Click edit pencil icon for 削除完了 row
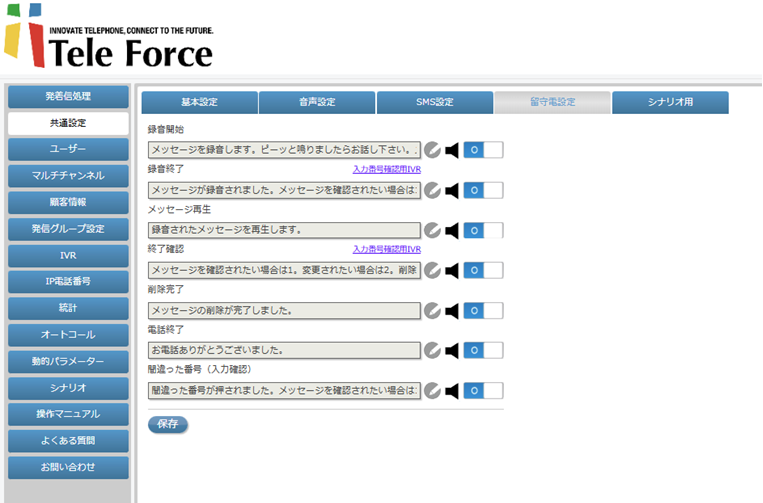Screen dimensions: 763x503 [432, 310]
